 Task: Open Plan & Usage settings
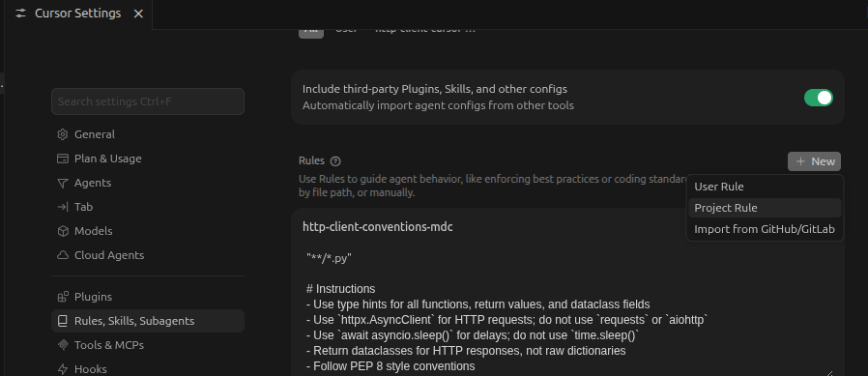click(x=148, y=159)
